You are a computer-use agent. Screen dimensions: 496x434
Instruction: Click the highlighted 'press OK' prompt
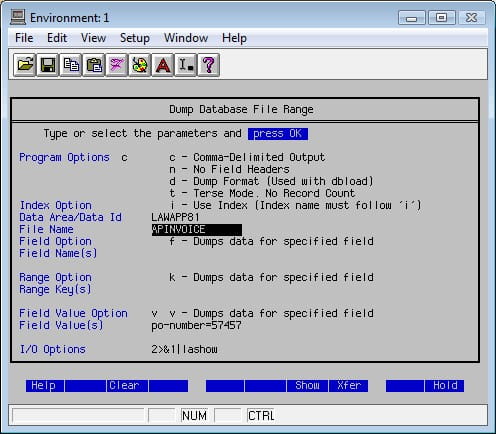tap(278, 134)
